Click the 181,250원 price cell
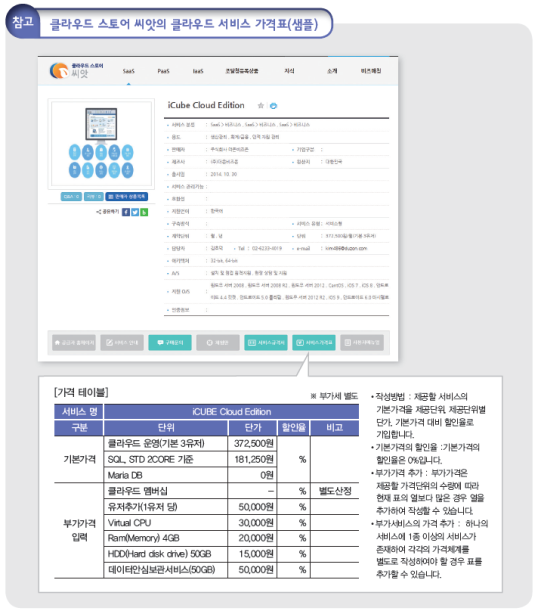This screenshot has width=538, height=611. click(254, 459)
